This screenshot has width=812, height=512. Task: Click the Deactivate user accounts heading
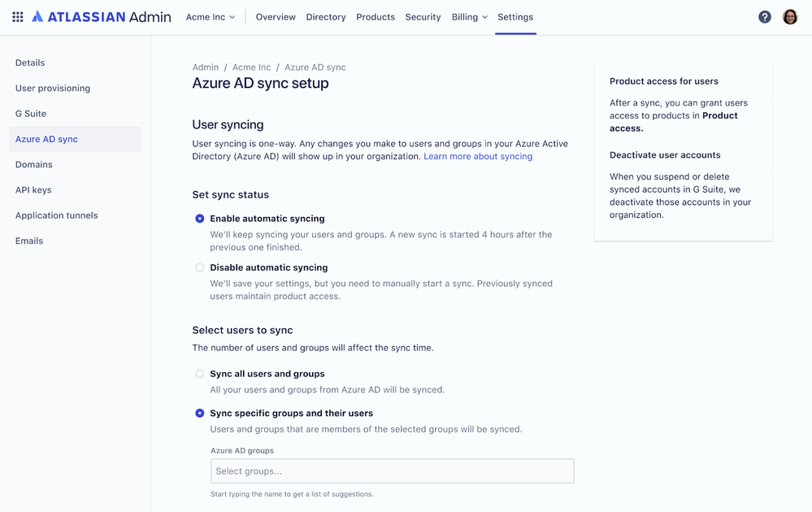point(664,154)
